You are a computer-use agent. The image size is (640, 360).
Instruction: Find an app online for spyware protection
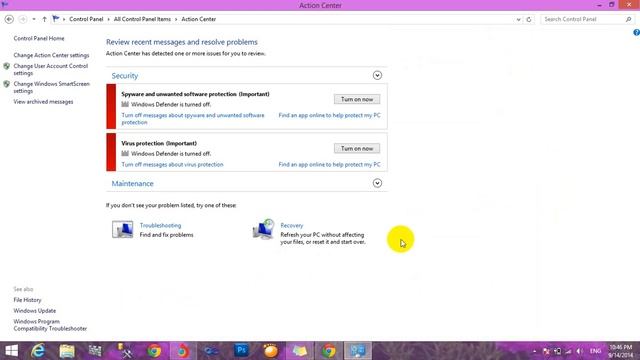(x=329, y=115)
